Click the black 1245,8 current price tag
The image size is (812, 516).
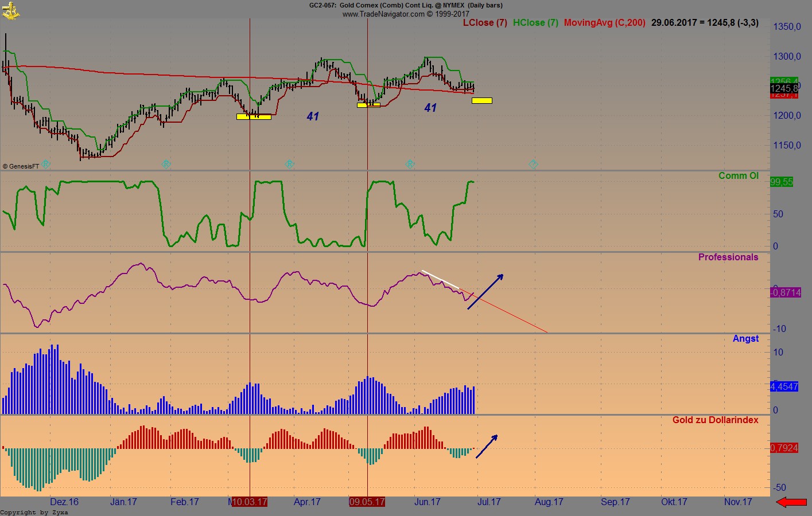pyautogui.click(x=784, y=89)
